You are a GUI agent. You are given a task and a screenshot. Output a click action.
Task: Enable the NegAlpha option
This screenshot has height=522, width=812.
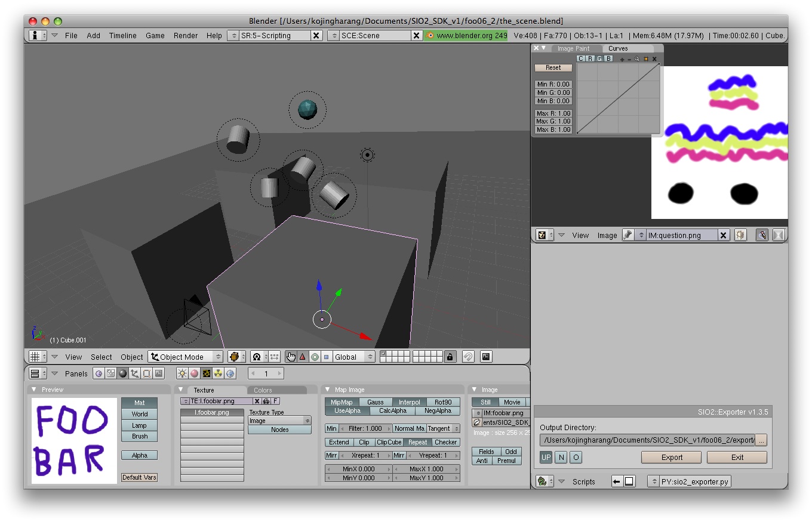(438, 410)
